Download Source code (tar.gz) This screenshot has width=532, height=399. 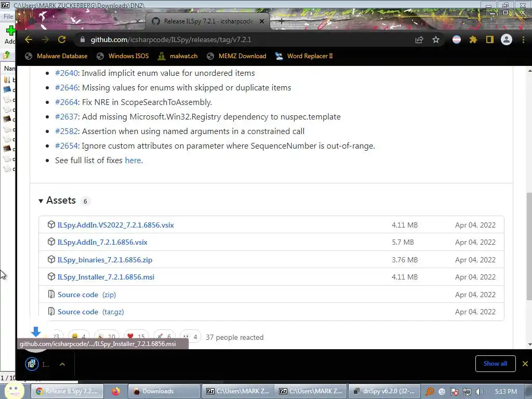(x=90, y=312)
